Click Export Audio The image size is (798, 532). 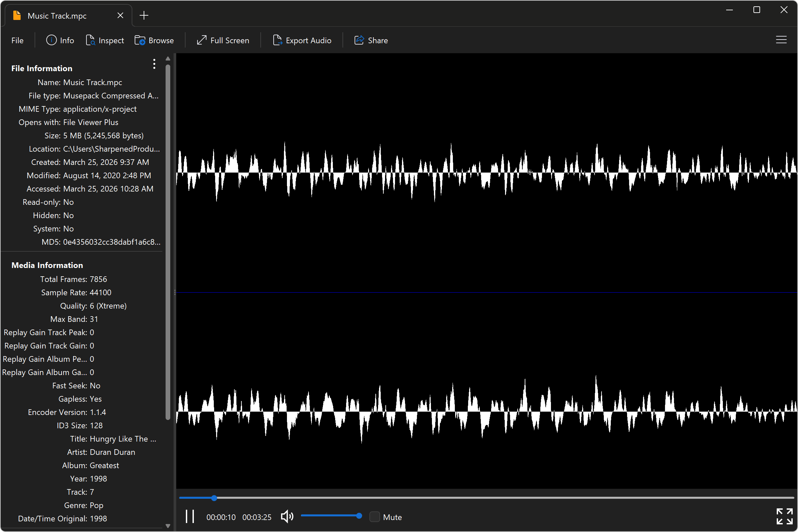pyautogui.click(x=302, y=40)
